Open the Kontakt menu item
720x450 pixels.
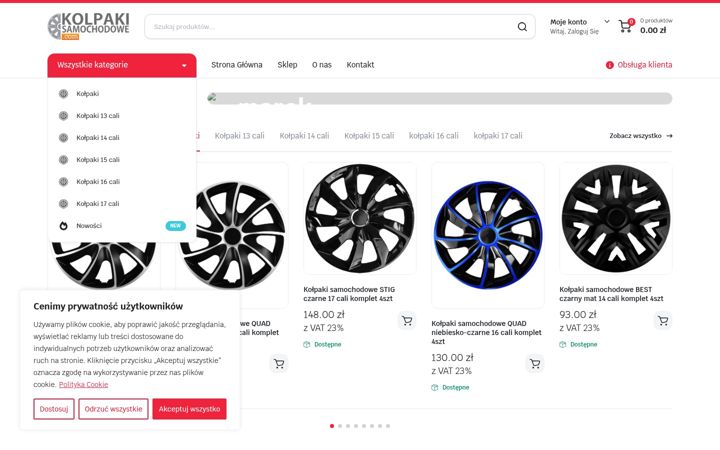360,65
